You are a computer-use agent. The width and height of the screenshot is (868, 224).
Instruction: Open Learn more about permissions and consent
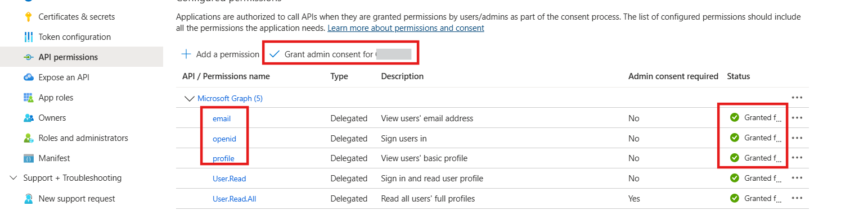tap(406, 28)
